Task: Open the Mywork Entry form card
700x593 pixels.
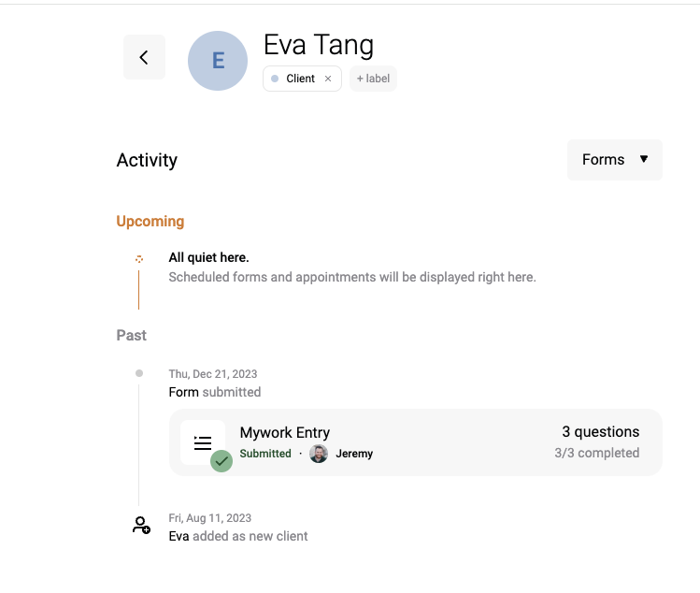Action: coord(416,442)
